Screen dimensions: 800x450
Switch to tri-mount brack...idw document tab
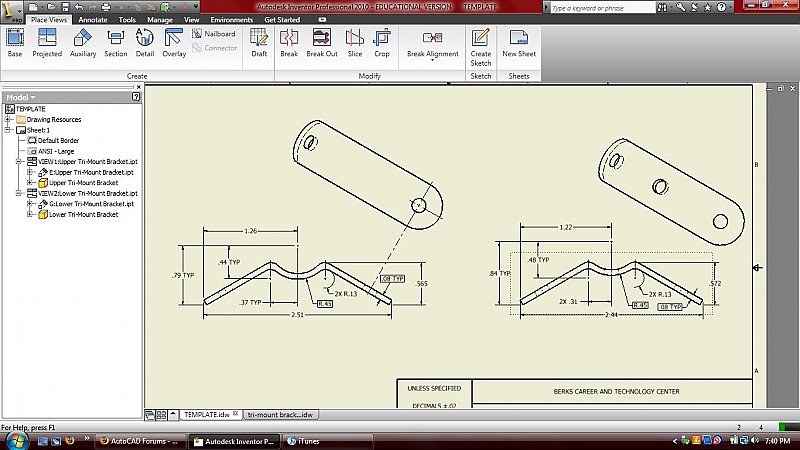point(280,415)
